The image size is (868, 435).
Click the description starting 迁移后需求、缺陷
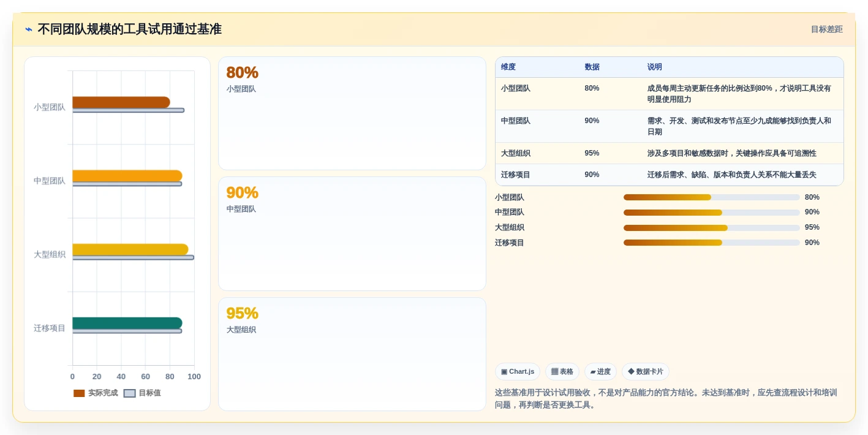click(x=732, y=175)
